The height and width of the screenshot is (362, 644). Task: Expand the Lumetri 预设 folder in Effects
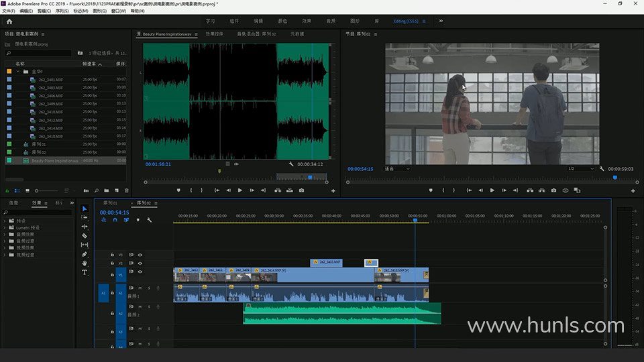pyautogui.click(x=5, y=227)
